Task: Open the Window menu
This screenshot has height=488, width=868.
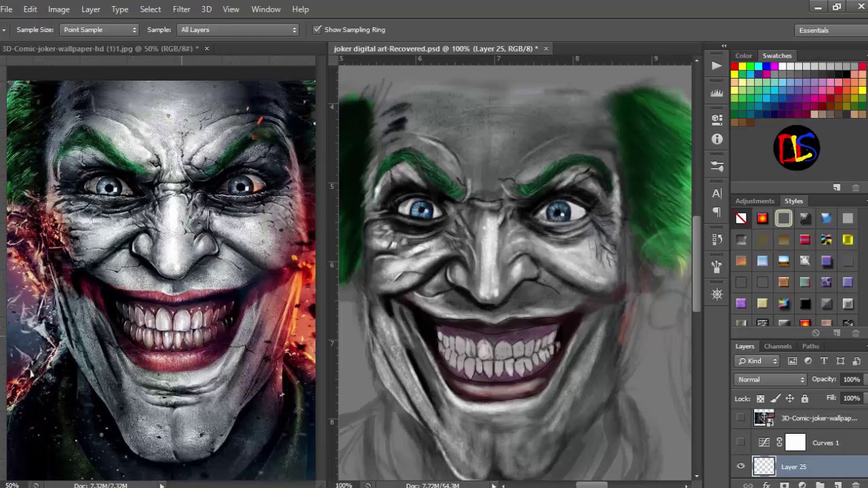Action: point(266,9)
